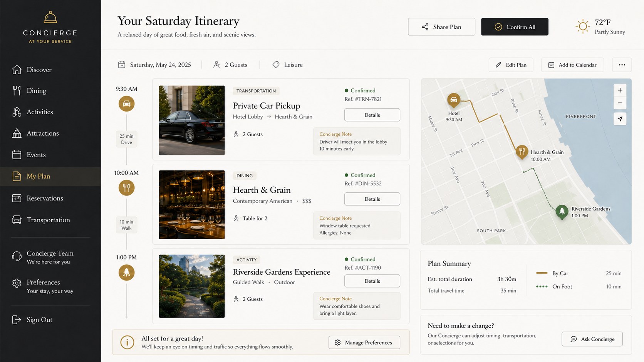Screen dimensions: 644x362
Task: Open Details for Hearth & Grain
Action: point(372,199)
